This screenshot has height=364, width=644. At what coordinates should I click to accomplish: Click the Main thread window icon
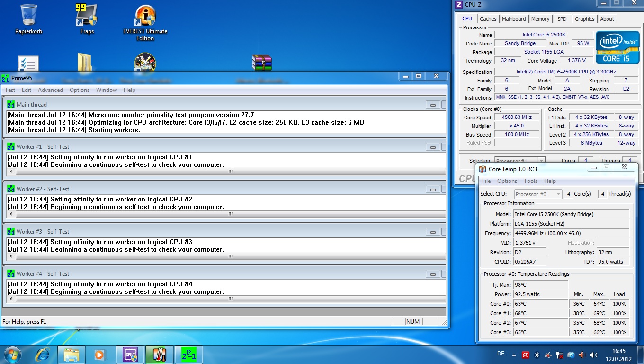tap(11, 104)
